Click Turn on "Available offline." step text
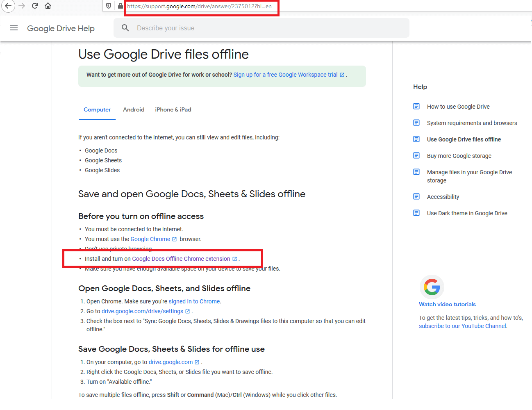This screenshot has height=410, width=532. (119, 382)
